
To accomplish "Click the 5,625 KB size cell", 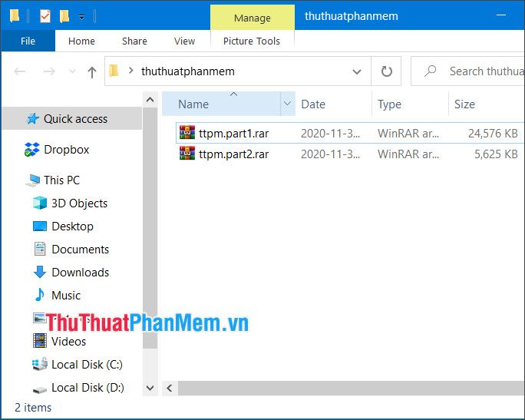I will pos(496,154).
